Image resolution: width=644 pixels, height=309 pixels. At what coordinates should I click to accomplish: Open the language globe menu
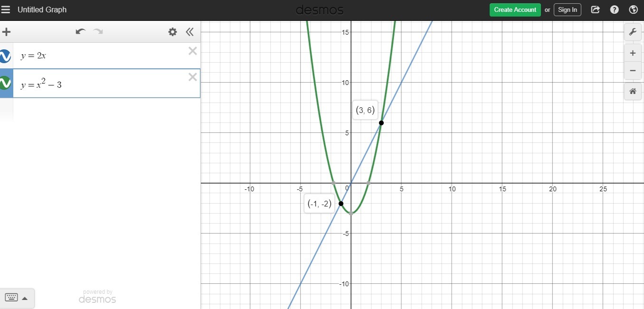[x=633, y=9]
